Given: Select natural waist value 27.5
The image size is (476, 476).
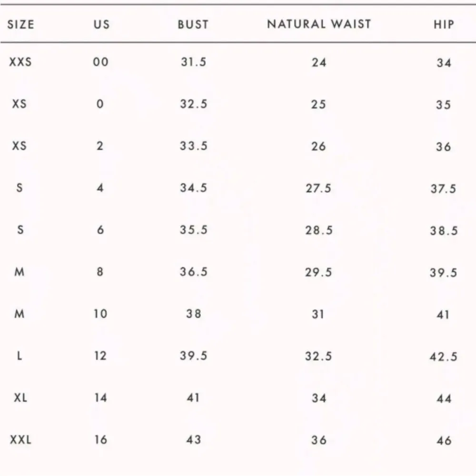Looking at the screenshot, I should [x=318, y=188].
